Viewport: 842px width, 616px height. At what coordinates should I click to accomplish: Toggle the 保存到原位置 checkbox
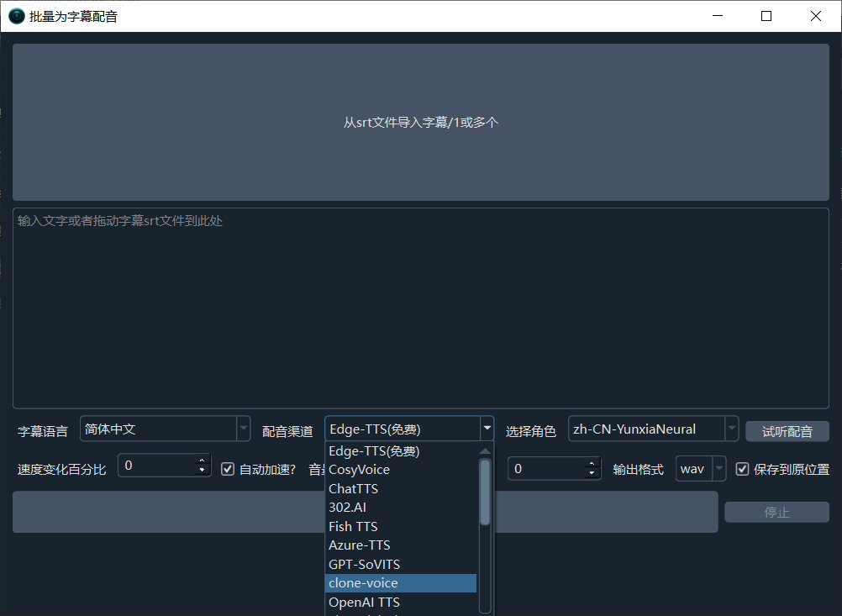coord(742,469)
